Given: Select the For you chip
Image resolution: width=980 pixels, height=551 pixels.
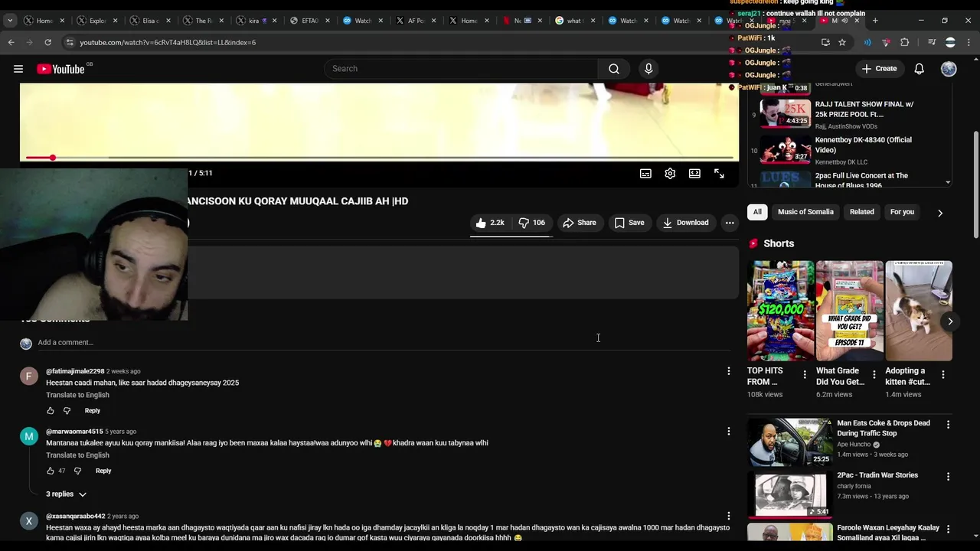Looking at the screenshot, I should tap(902, 212).
